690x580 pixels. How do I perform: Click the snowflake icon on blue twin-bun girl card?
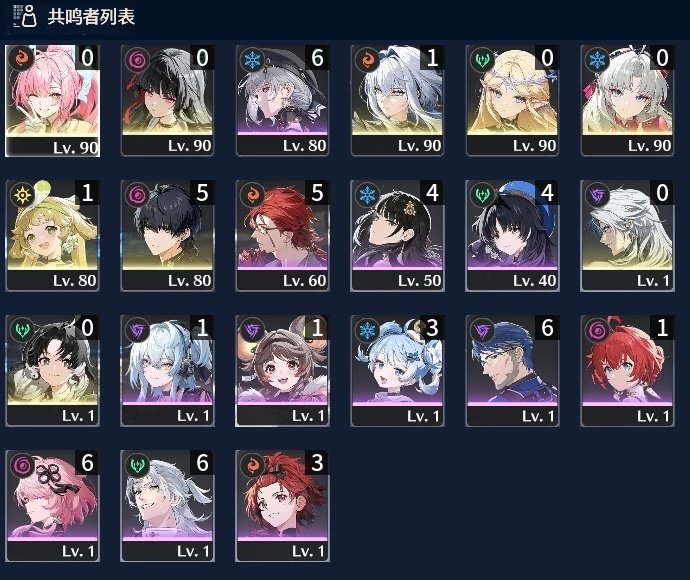(367, 330)
